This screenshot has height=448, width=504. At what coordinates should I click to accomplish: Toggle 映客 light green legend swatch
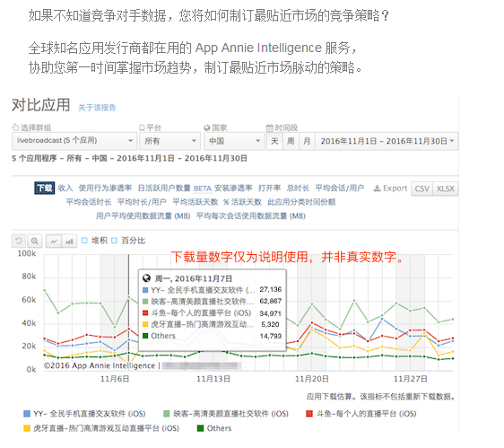(x=167, y=414)
